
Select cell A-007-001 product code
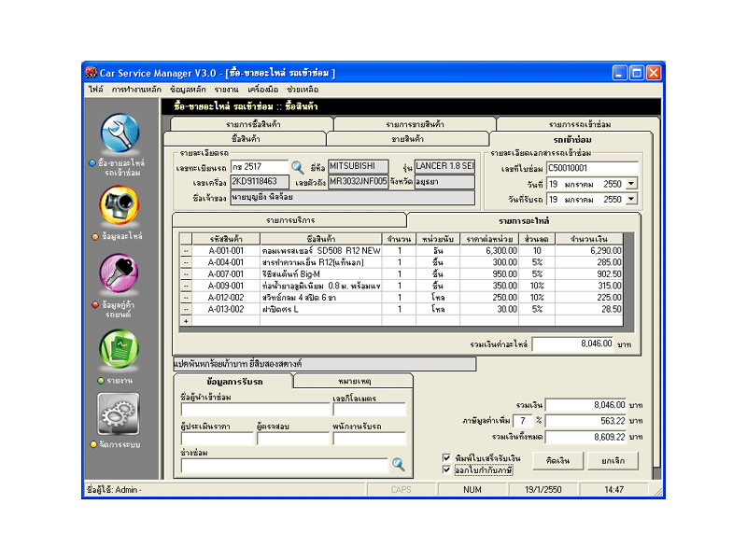pyautogui.click(x=226, y=273)
